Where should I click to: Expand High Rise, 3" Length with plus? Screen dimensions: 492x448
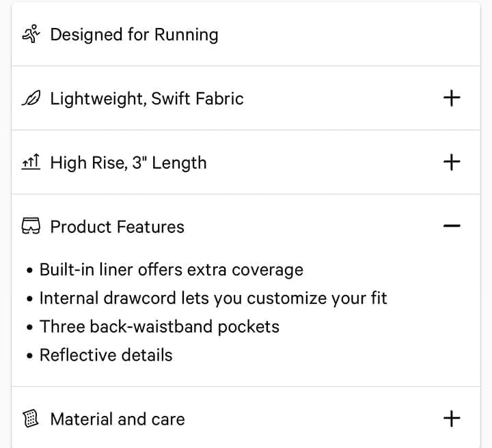452,162
